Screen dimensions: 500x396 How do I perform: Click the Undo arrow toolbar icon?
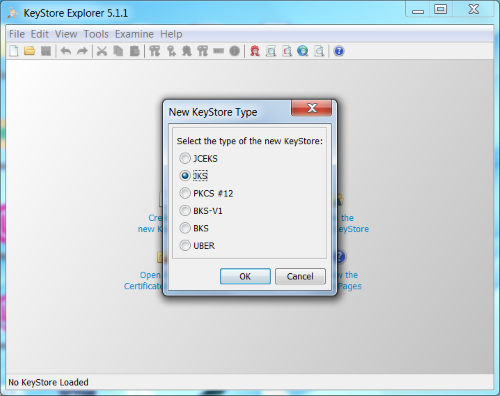pyautogui.click(x=66, y=51)
